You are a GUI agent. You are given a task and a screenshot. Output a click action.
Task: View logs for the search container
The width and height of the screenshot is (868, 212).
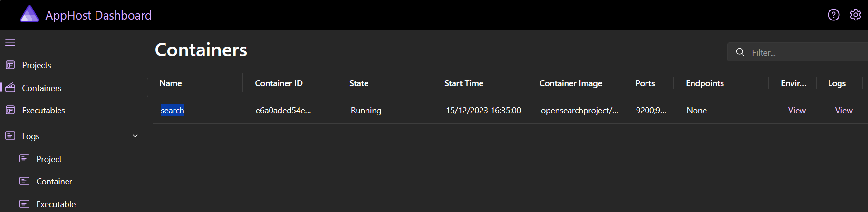(x=844, y=111)
